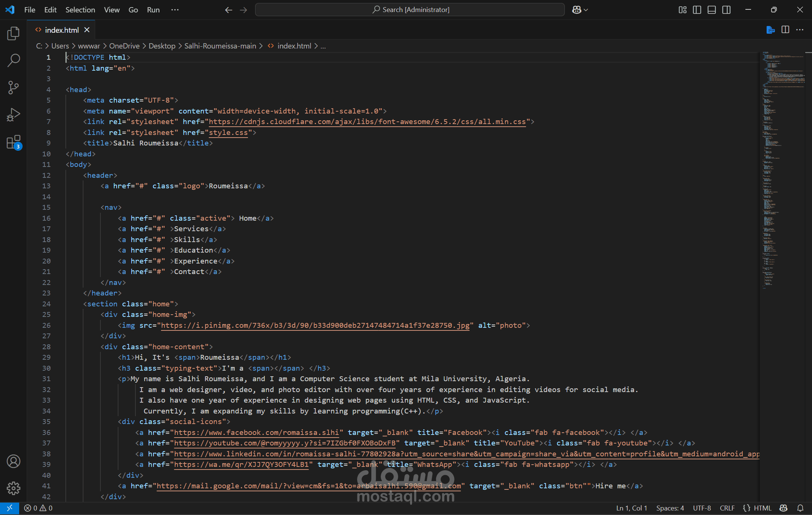This screenshot has width=812, height=515.
Task: Follow the wa.me WhatsApp link
Action: [241, 465]
